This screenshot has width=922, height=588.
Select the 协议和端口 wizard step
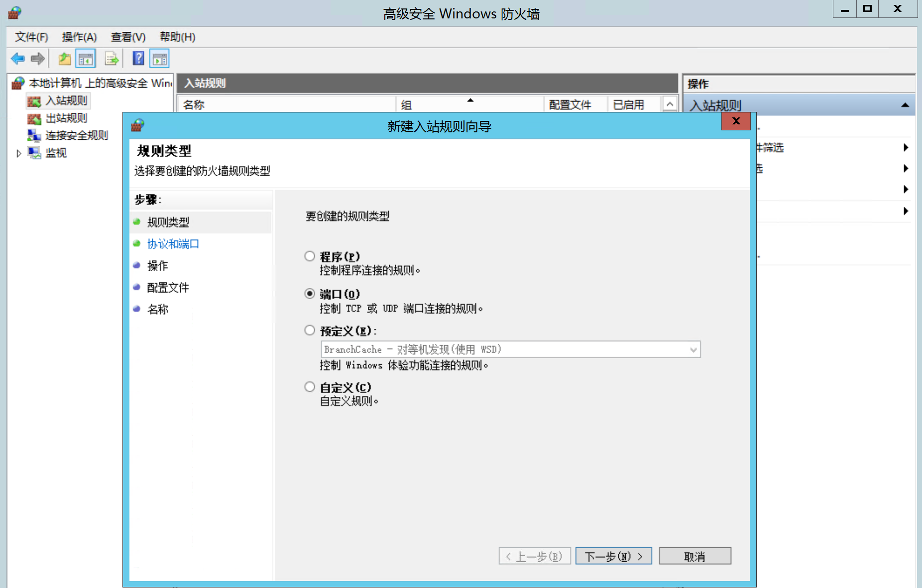point(173,244)
